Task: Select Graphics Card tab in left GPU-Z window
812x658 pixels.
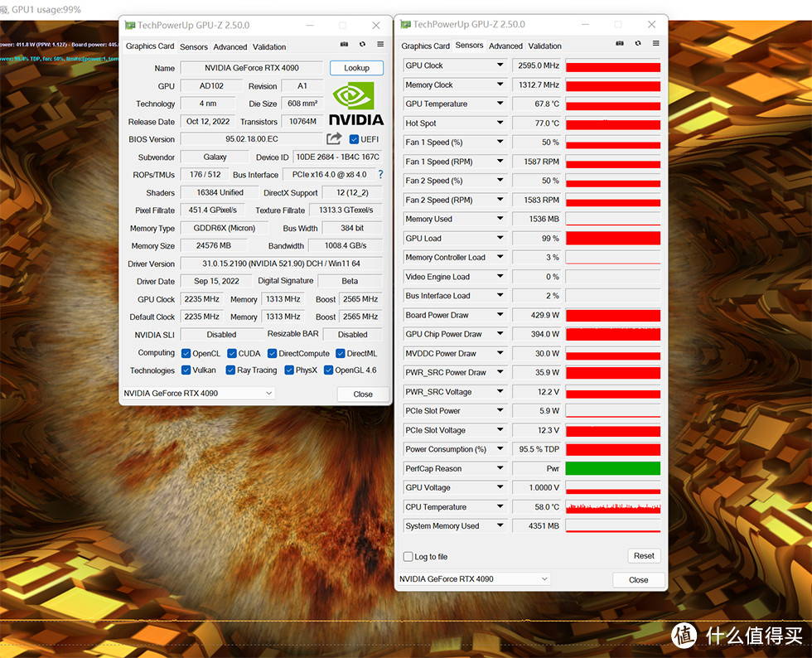Action: [x=150, y=46]
